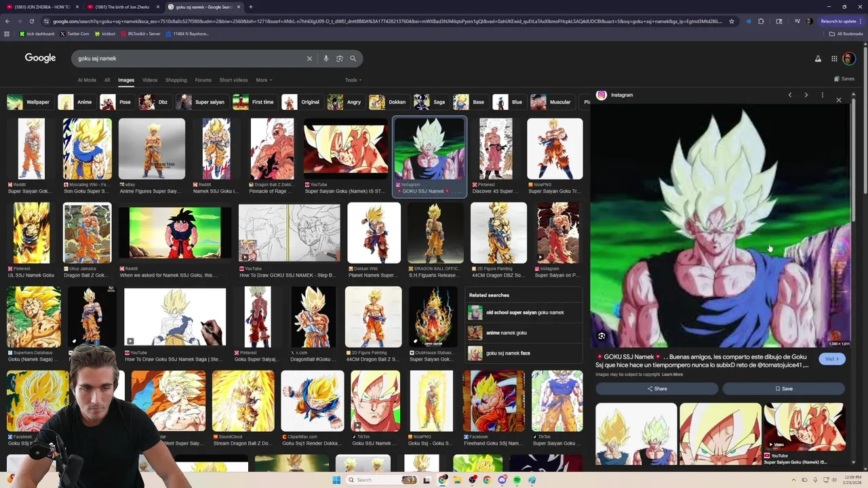
Task: Click the preview panel scrollbar
Action: pyautogui.click(x=854, y=159)
